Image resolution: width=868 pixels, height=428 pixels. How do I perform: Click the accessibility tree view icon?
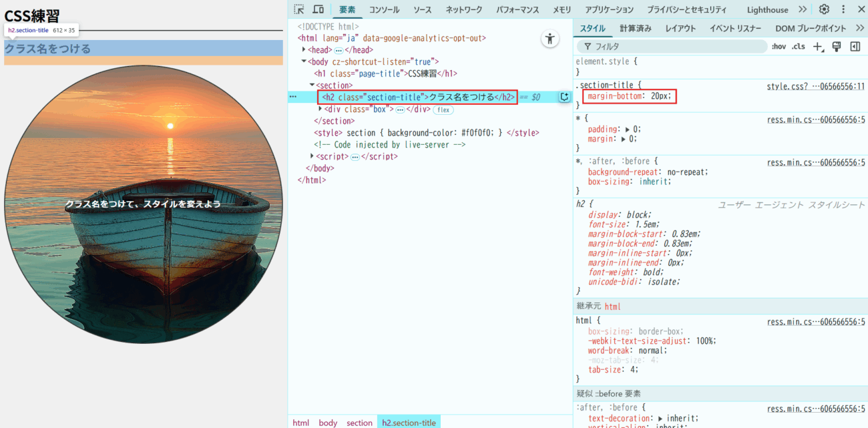pyautogui.click(x=550, y=39)
